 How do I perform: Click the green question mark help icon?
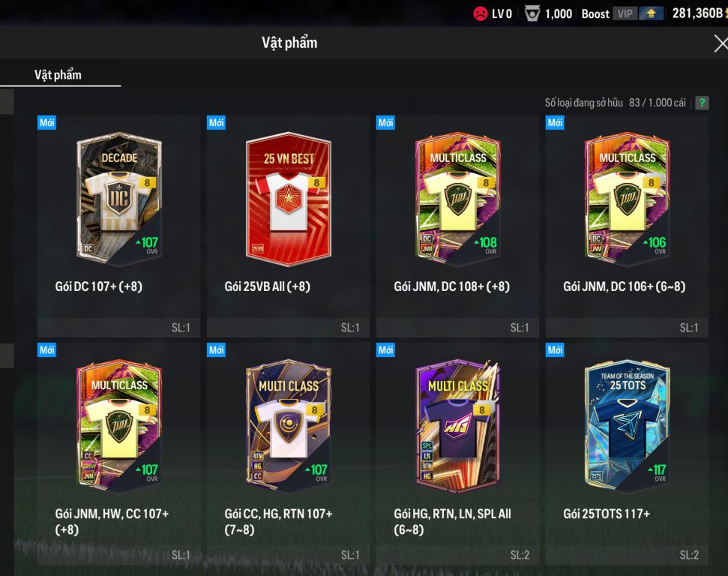click(702, 103)
